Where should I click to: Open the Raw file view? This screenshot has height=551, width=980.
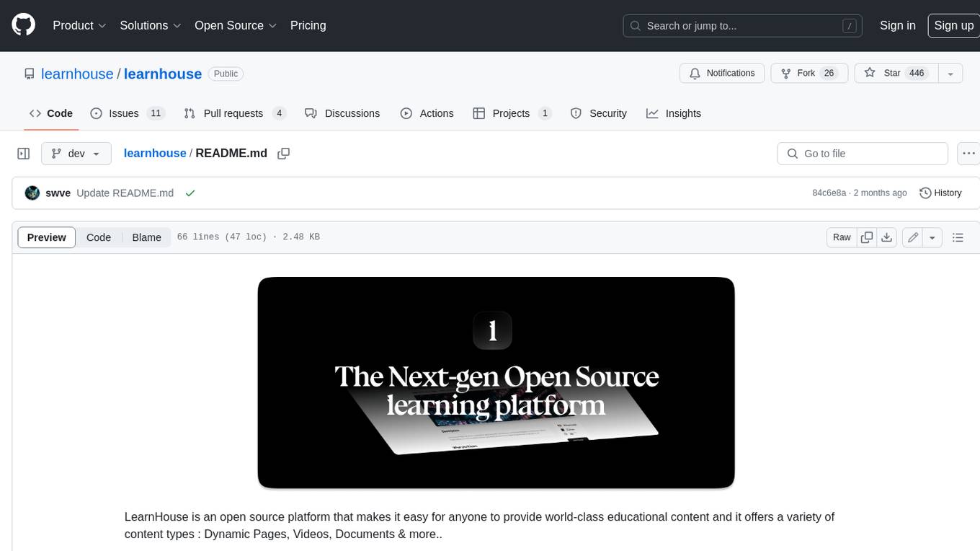pyautogui.click(x=842, y=237)
